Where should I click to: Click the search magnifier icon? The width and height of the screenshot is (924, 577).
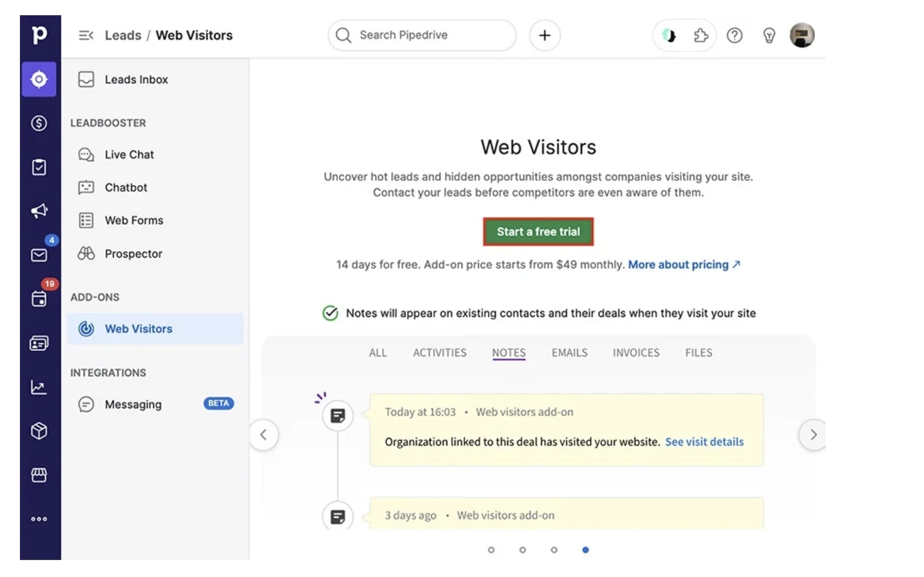click(344, 36)
